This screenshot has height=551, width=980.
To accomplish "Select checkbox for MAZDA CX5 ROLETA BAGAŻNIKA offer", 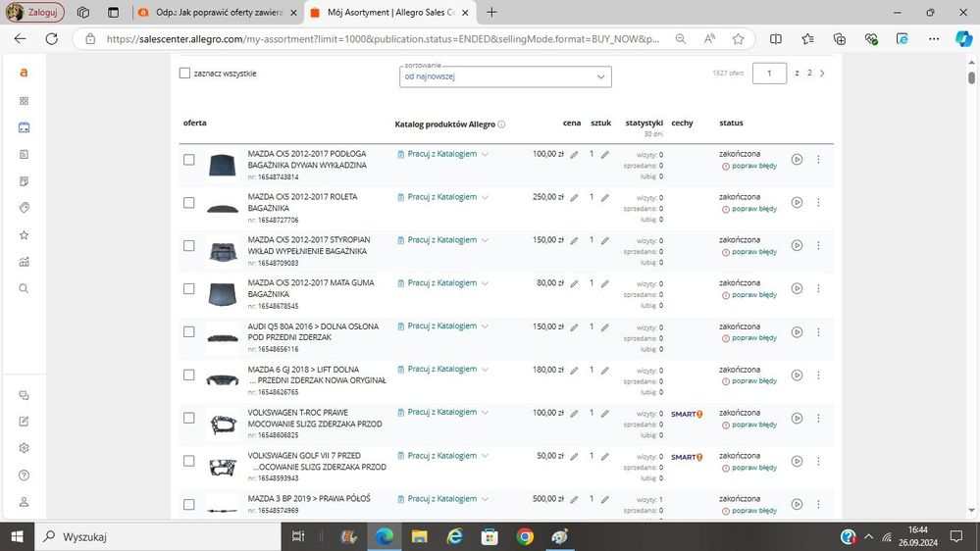I will tap(188, 202).
